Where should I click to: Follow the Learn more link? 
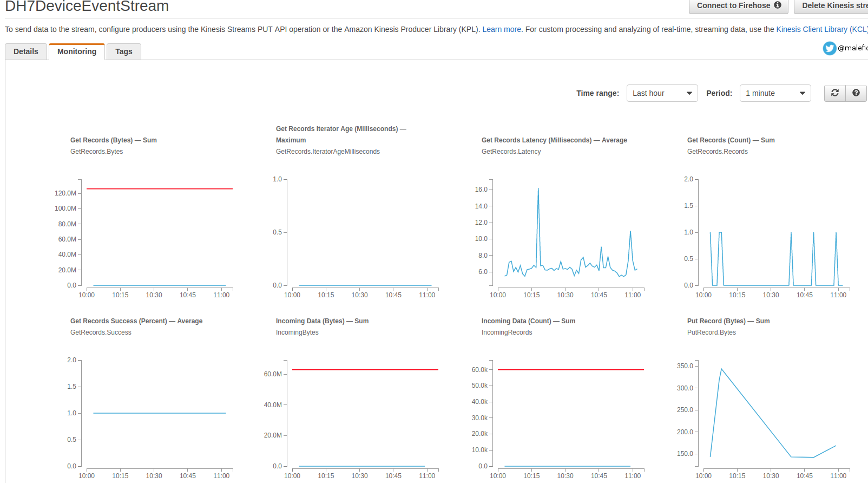(x=502, y=29)
